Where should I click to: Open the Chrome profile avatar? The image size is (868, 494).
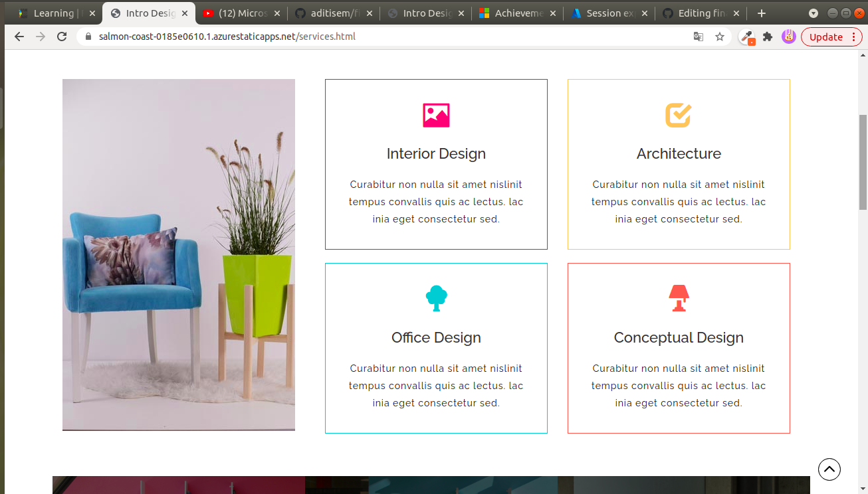tap(789, 37)
